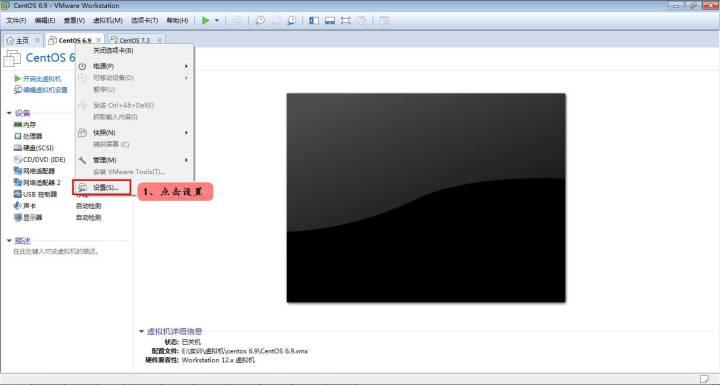The image size is (720, 385).
Task: Choose 关闭选项卡(B) from the context menu
Action: 113,50
